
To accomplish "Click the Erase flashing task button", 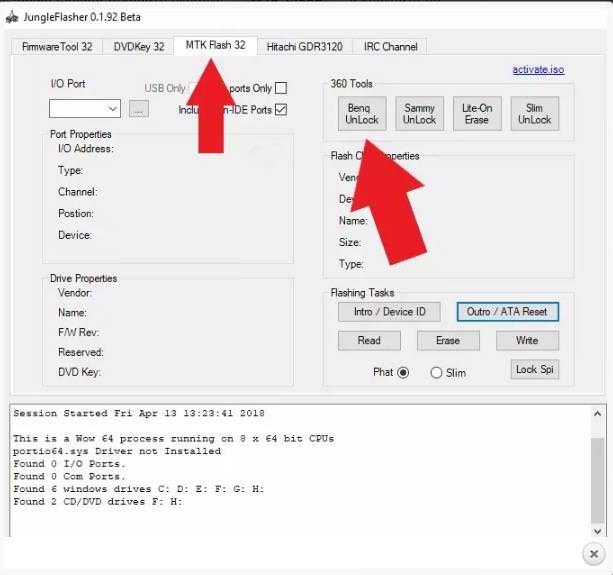I will click(x=448, y=340).
